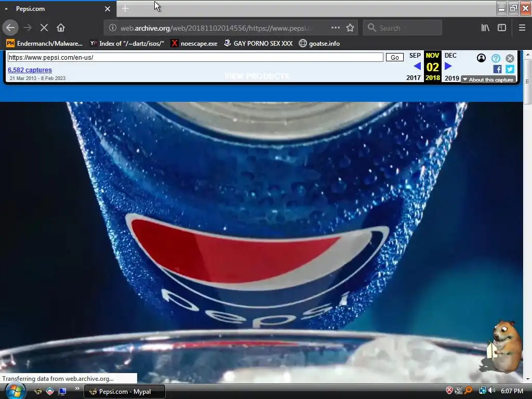Open the goatse.info bookmark
The height and width of the screenshot is (399, 532).
(320, 44)
